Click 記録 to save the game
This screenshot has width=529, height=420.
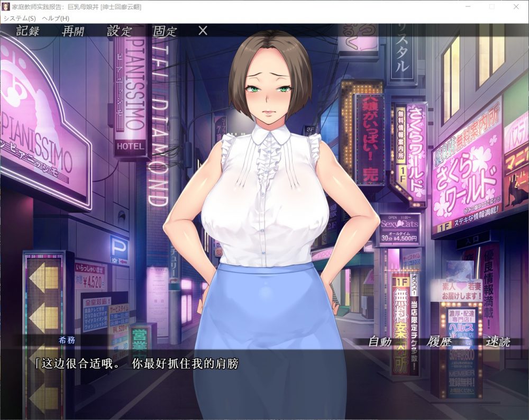point(28,31)
